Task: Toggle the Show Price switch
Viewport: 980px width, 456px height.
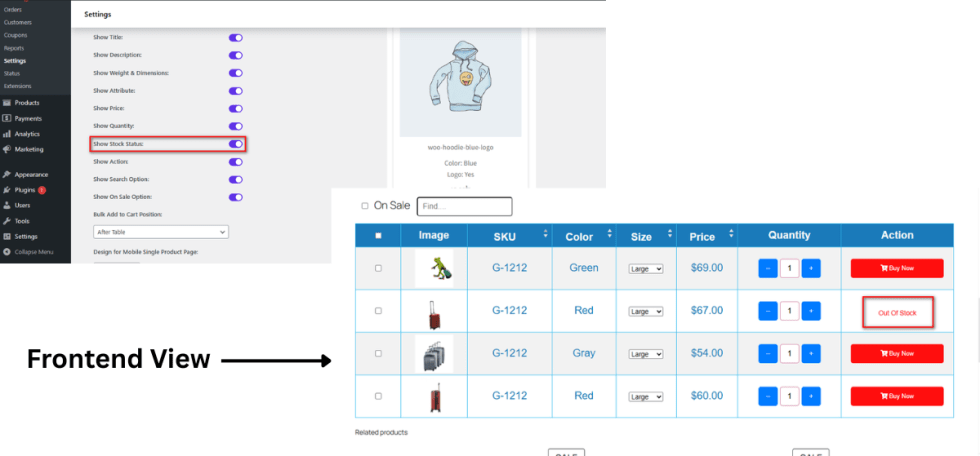Action: click(236, 109)
